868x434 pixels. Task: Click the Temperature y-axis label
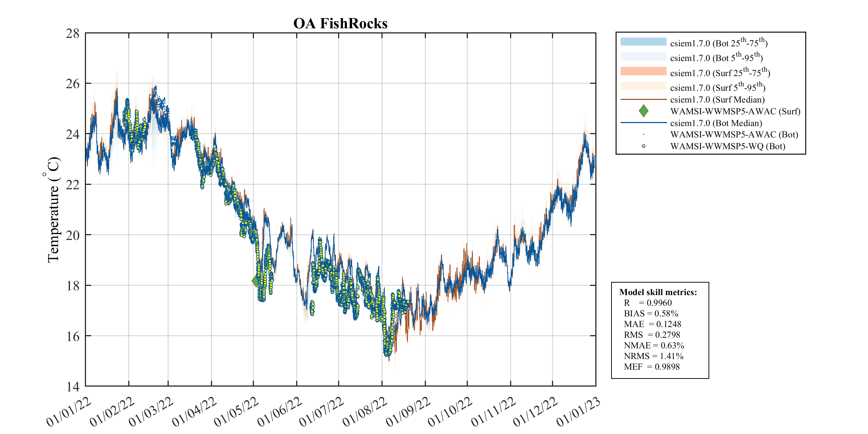click(54, 209)
